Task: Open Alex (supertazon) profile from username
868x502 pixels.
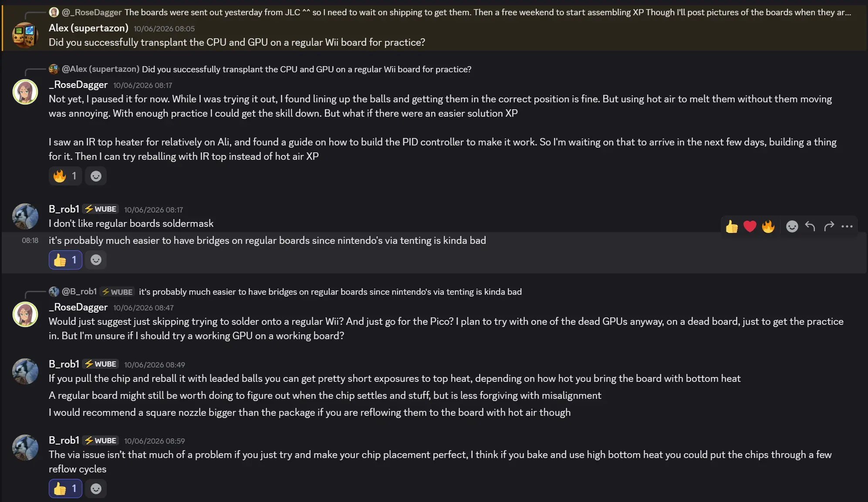Action: (88, 28)
